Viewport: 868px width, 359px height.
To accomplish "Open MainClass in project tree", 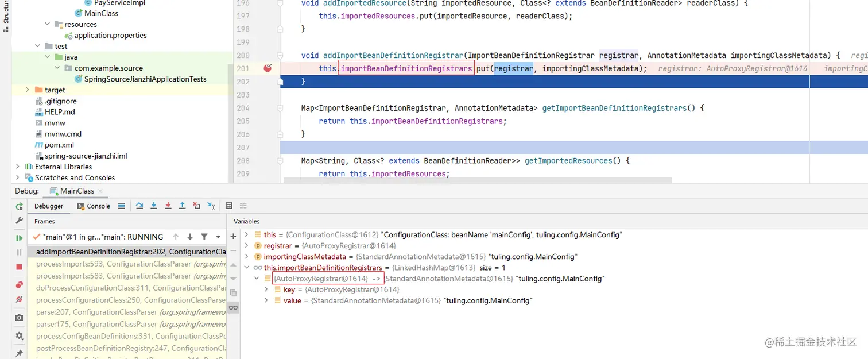I will pyautogui.click(x=101, y=13).
